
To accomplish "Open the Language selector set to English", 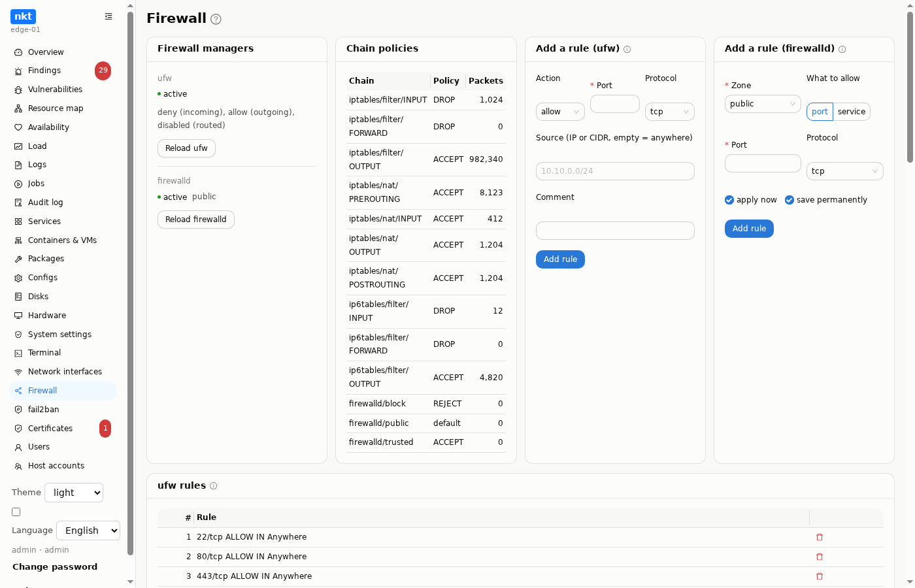I will click(88, 531).
